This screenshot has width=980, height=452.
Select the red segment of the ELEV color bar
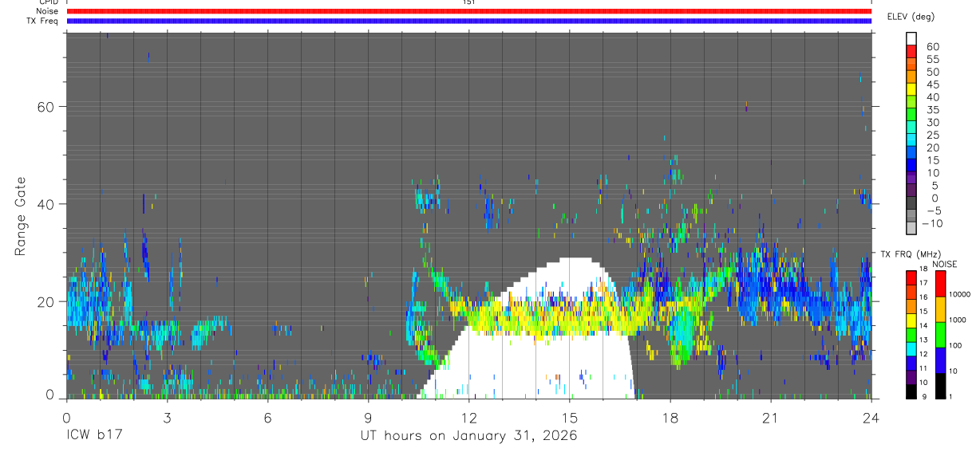click(911, 51)
